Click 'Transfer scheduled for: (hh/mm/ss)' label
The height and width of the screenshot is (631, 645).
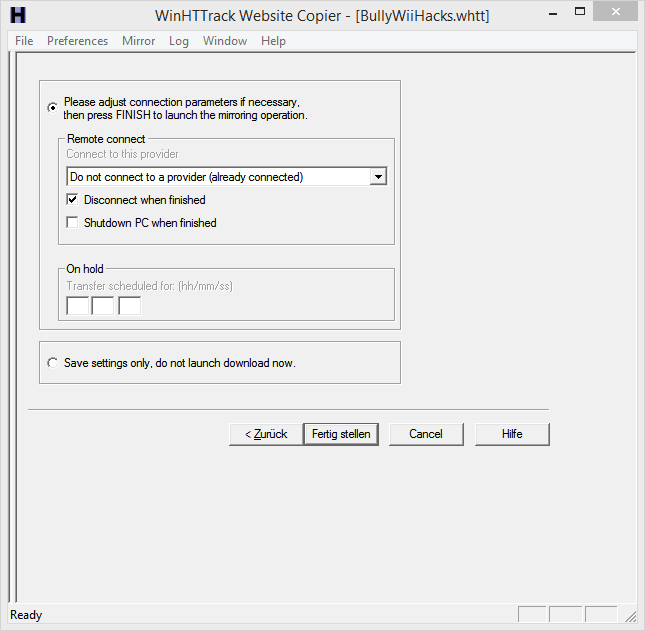(x=149, y=285)
